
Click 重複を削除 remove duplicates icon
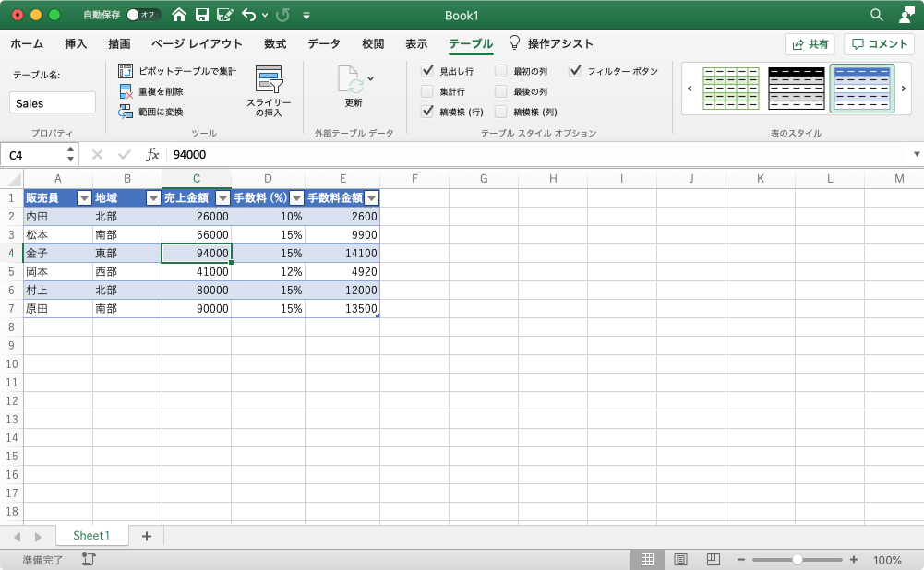tap(126, 92)
